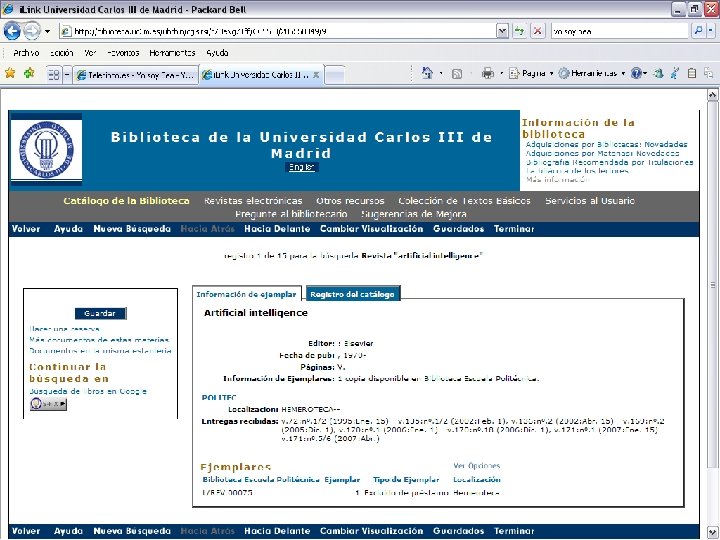This screenshot has width=720, height=540.
Task: Click the Print icon
Action: click(x=488, y=73)
